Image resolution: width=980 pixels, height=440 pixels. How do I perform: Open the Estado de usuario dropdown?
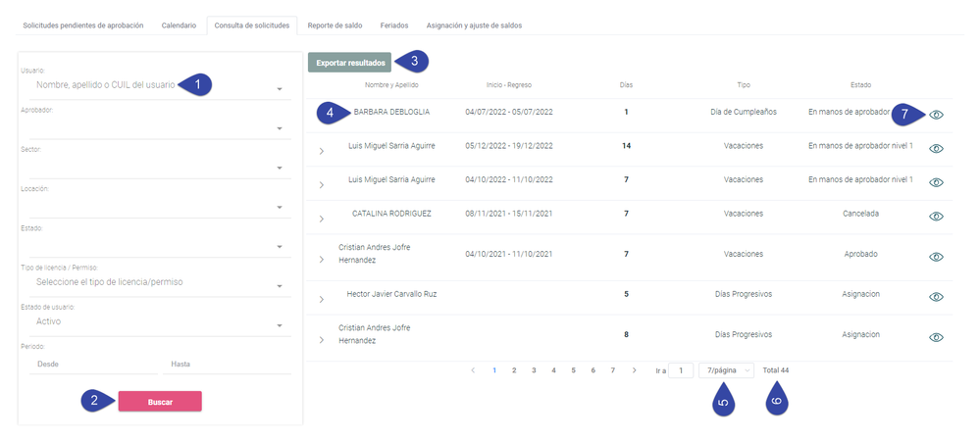coord(156,322)
